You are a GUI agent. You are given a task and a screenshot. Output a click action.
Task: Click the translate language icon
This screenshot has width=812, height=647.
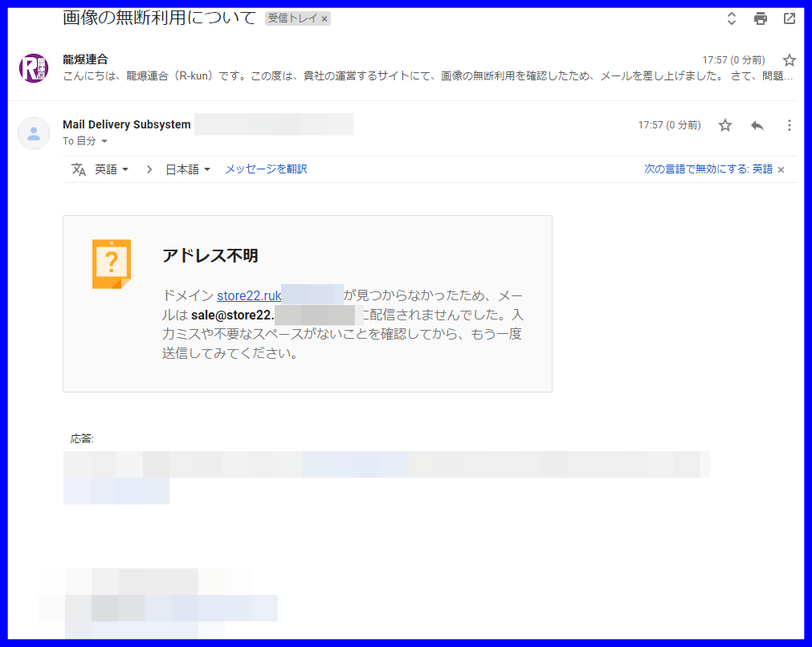77,169
